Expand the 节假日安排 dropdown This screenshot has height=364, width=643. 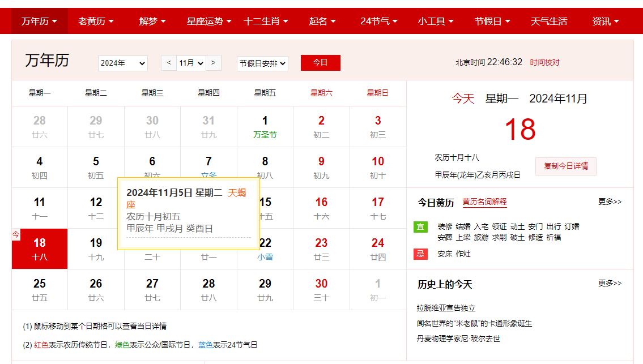click(262, 63)
